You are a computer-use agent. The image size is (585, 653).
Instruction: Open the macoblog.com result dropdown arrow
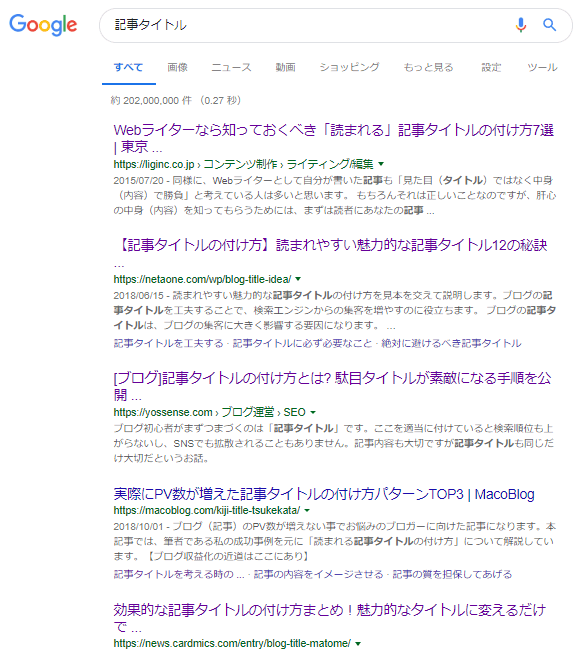point(307,511)
